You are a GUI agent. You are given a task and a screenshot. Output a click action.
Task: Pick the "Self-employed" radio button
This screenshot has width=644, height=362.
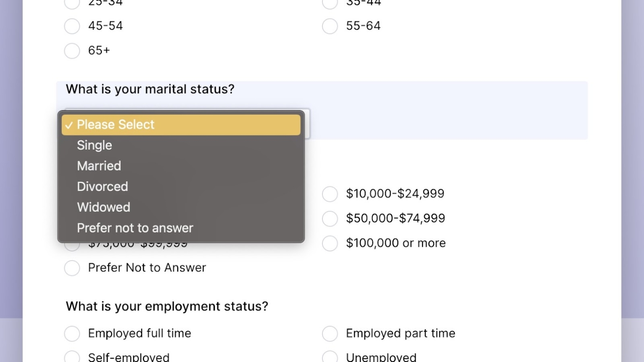72,357
